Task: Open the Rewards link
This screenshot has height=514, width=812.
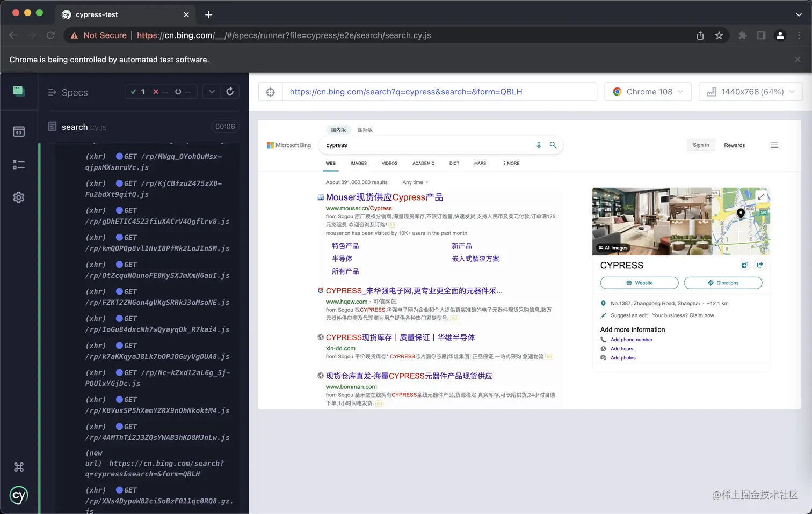Action: click(x=734, y=145)
